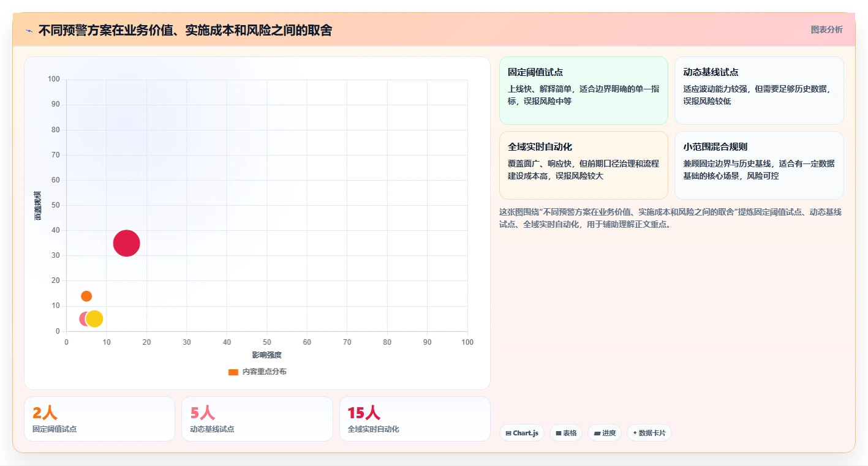This screenshot has width=868, height=466.
Task: Click the 5人 动态基线试点 stat card
Action: click(257, 419)
